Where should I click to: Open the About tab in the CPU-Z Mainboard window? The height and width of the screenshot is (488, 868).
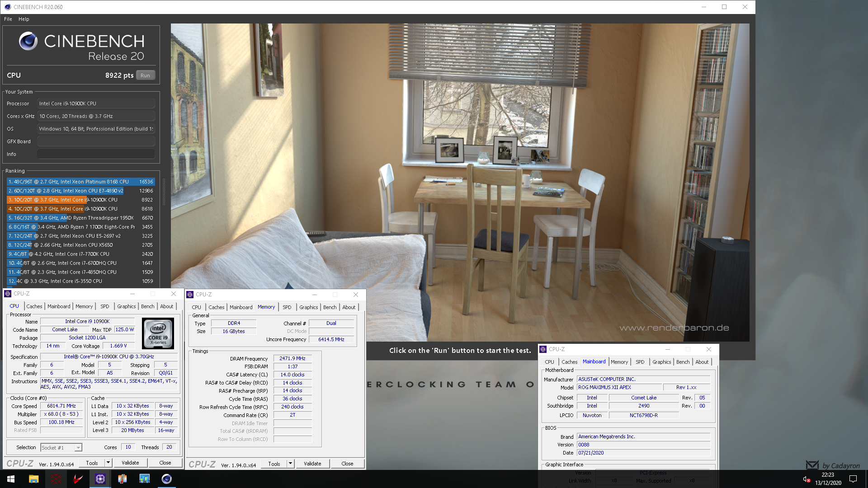pos(702,362)
